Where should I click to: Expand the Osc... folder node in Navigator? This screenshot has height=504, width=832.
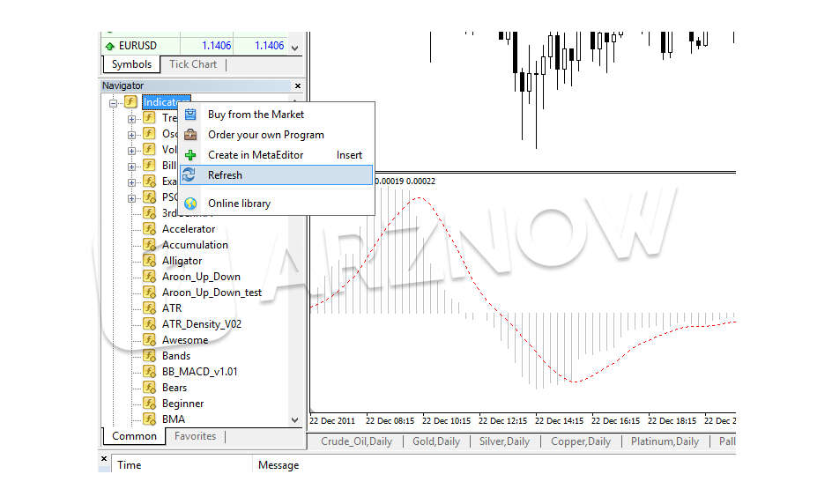tap(131, 135)
